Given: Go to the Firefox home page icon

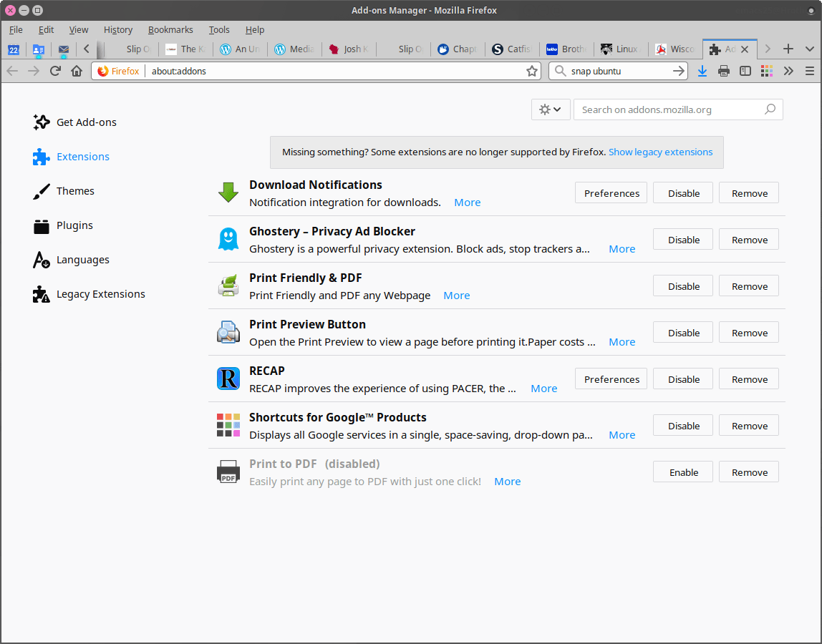Looking at the screenshot, I should pos(77,71).
